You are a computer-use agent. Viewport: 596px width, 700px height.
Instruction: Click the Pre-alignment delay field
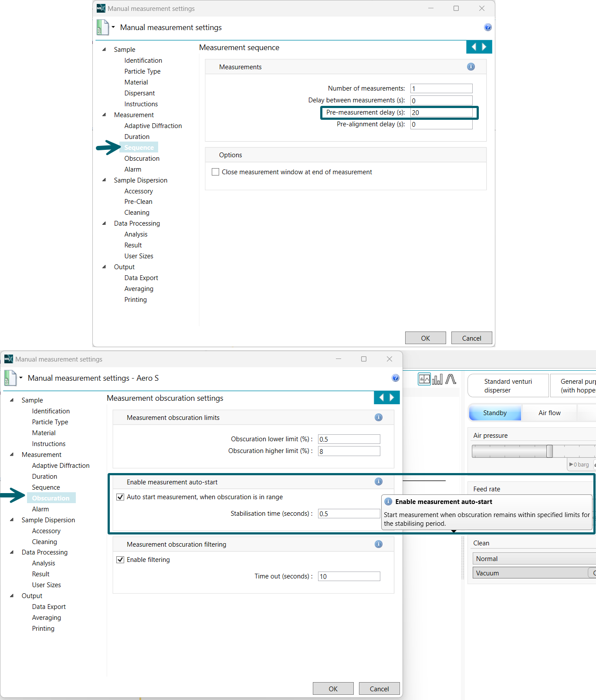441,124
